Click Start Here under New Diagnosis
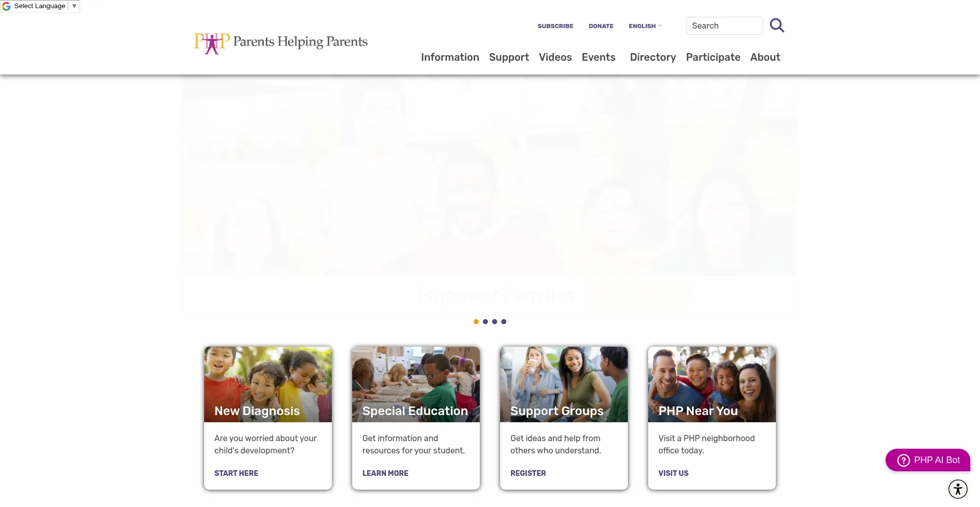 click(x=236, y=473)
